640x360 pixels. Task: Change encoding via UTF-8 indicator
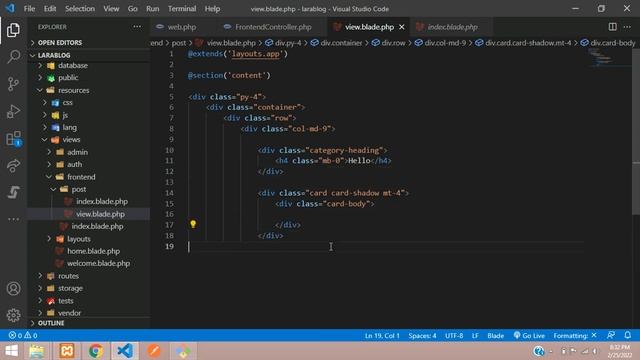pyautogui.click(x=454, y=336)
